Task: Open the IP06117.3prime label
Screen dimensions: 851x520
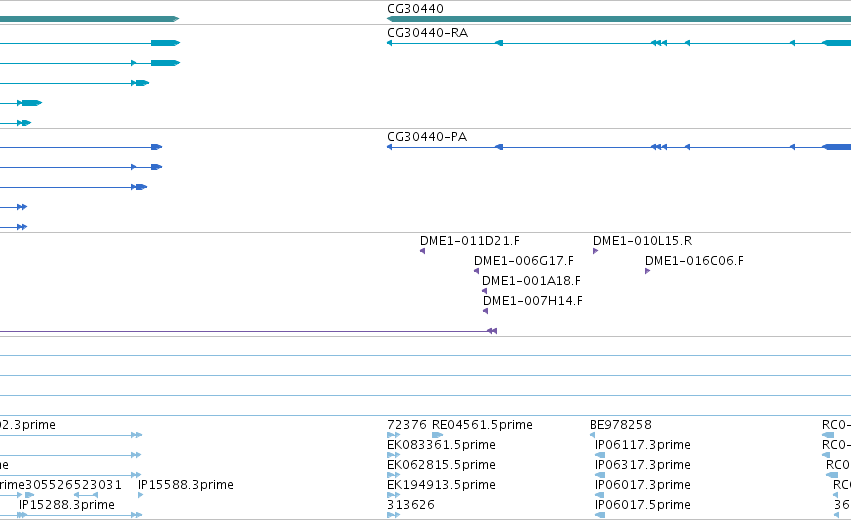Action: coord(643,445)
